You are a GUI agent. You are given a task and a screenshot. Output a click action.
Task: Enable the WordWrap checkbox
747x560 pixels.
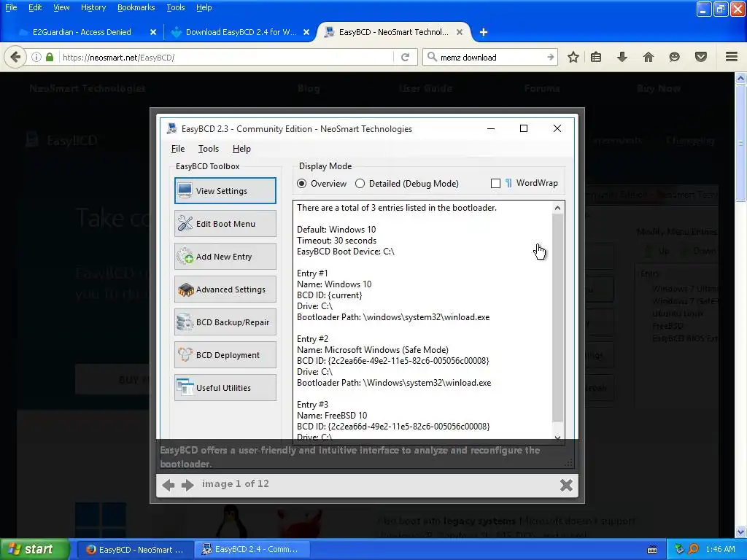[495, 183]
